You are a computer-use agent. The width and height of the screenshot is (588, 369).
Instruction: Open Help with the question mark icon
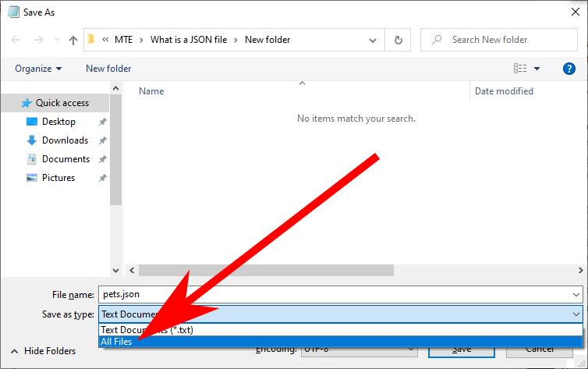[x=569, y=69]
